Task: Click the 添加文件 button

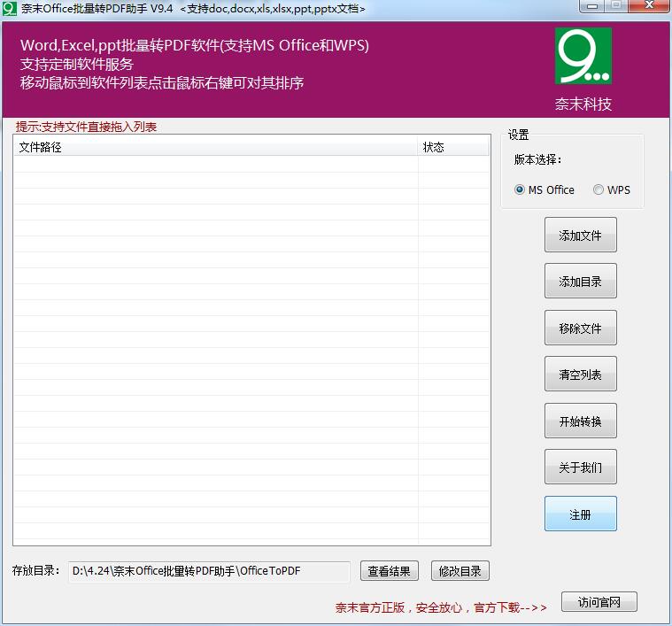Action: point(580,236)
